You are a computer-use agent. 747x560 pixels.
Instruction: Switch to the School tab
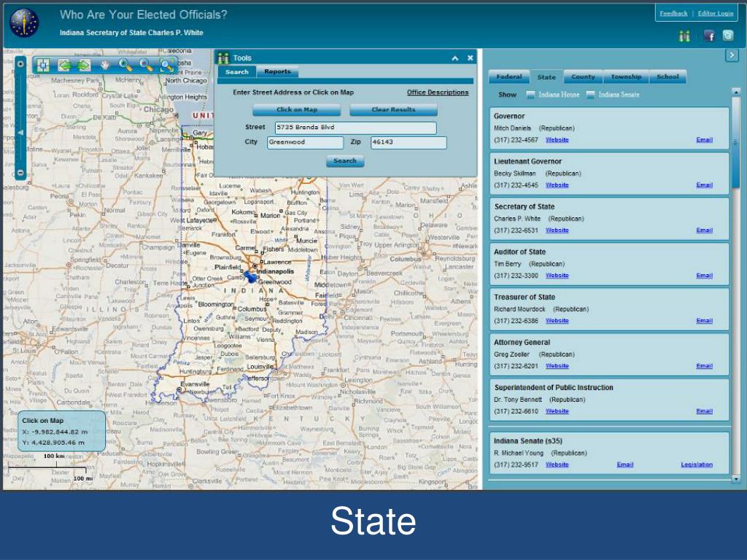667,77
